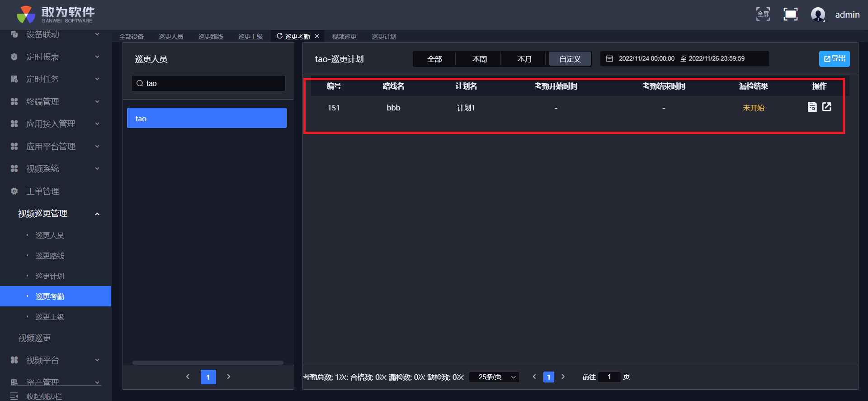
Task: Click the 全屏 fullscreen bracket icon
Action: [763, 14]
